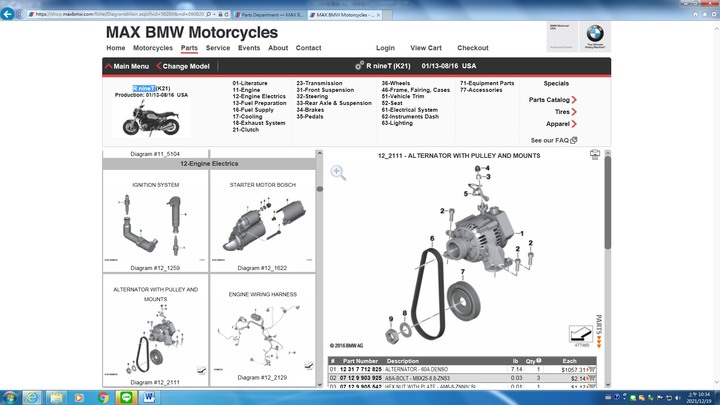Click the arrow image labeled 477465
The image size is (720, 405).
tap(581, 333)
